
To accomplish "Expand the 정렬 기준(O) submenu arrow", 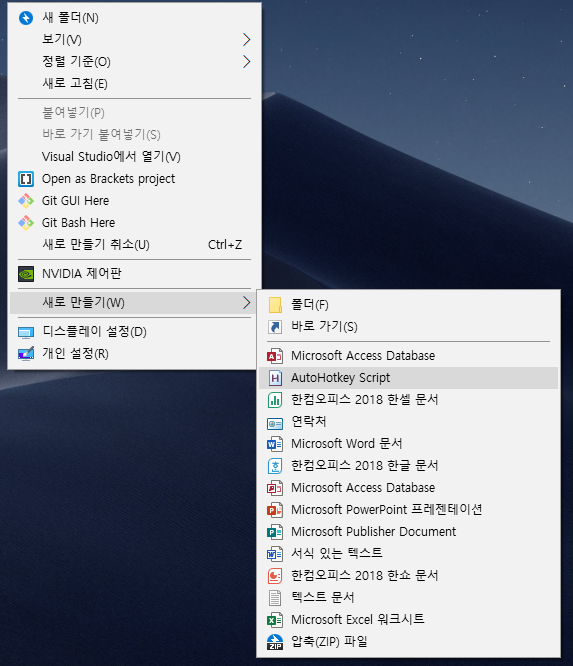I will (247, 62).
